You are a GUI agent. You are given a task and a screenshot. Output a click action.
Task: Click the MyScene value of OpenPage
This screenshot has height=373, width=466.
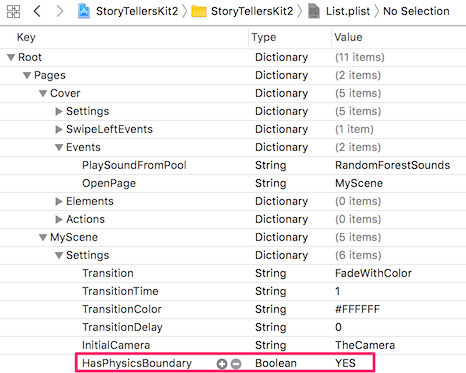tap(359, 183)
